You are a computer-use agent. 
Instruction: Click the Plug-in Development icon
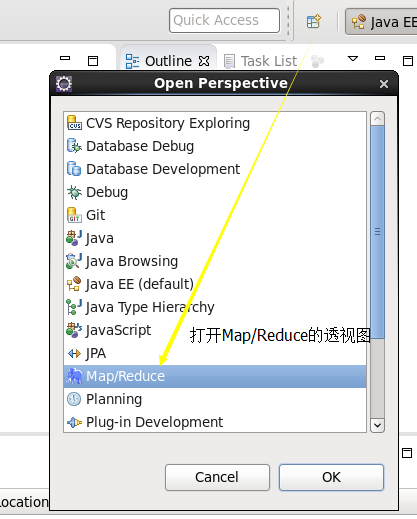click(74, 422)
